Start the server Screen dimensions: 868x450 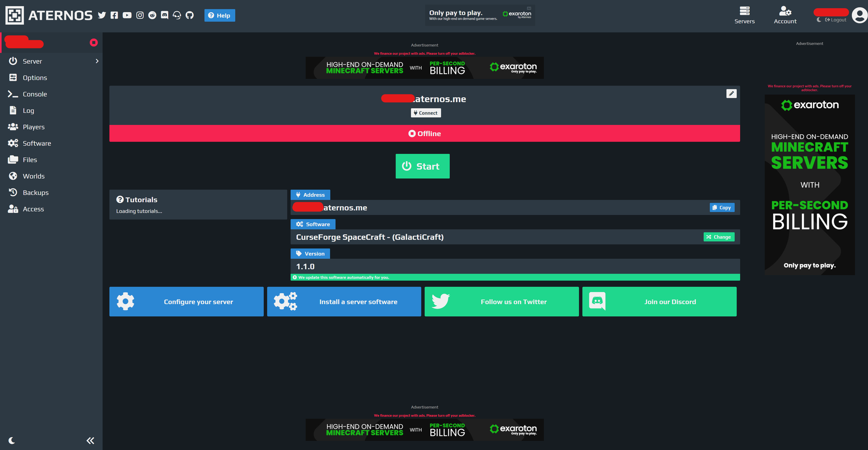(x=423, y=166)
